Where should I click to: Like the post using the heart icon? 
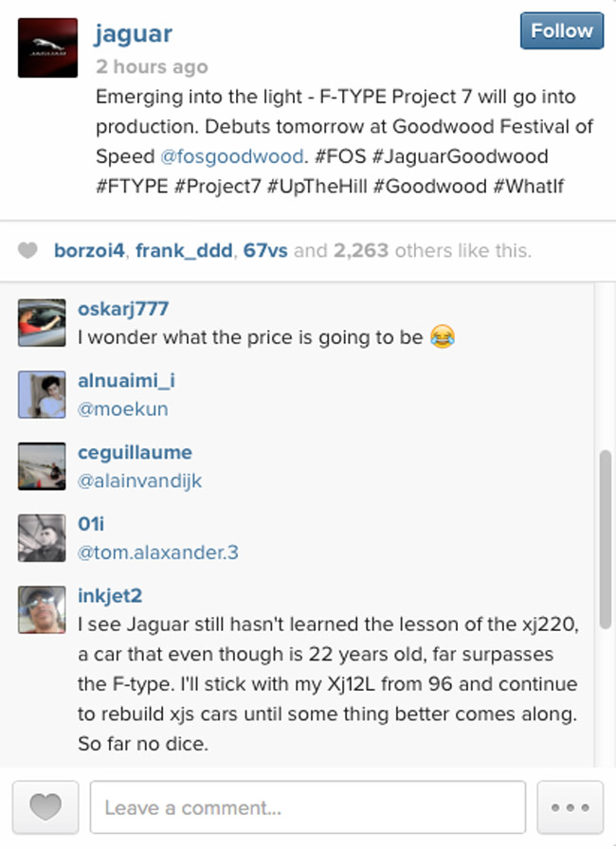tap(45, 806)
